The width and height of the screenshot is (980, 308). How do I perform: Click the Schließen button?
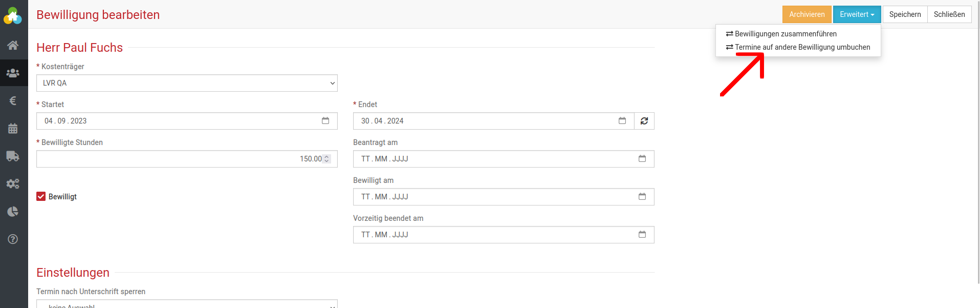pos(949,14)
